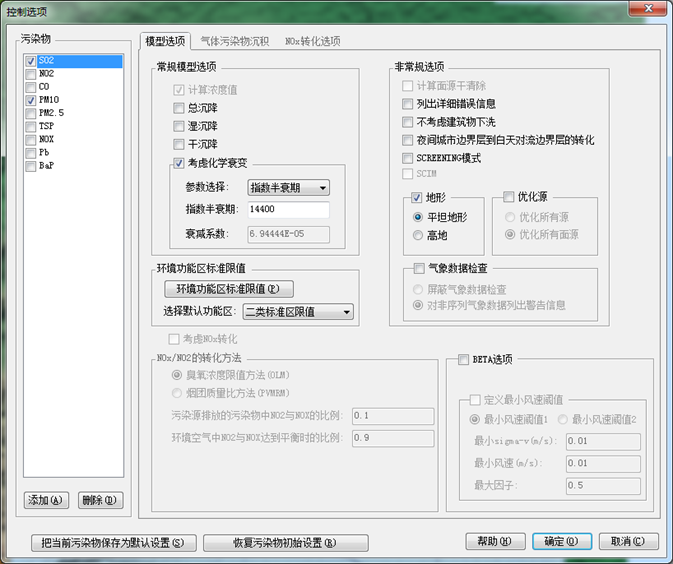Screen dimensions: 673x564
Task: Click the 环境功能区标准限值 button
Action: click(229, 289)
